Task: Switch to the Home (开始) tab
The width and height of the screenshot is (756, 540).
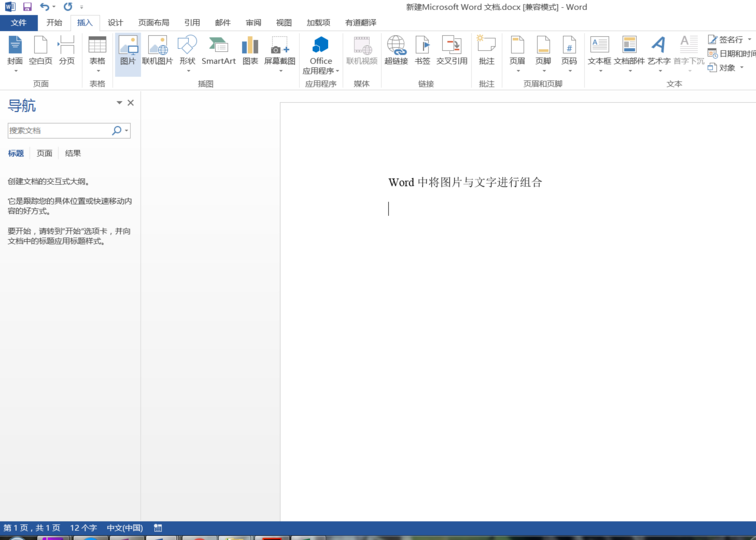Action: 54,23
